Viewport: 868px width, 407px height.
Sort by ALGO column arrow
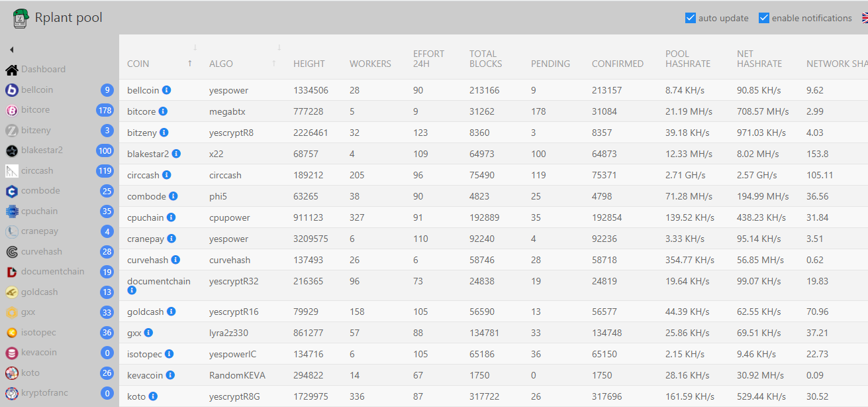tap(274, 63)
